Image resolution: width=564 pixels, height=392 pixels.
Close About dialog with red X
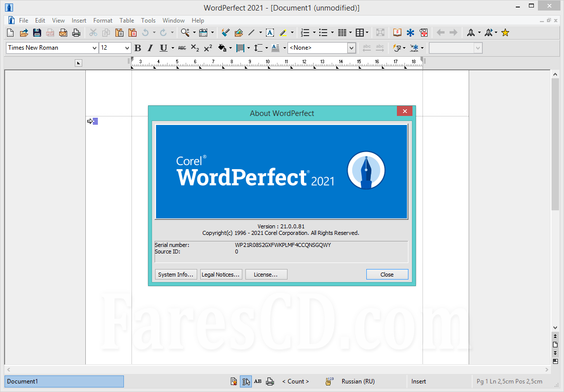tap(404, 111)
